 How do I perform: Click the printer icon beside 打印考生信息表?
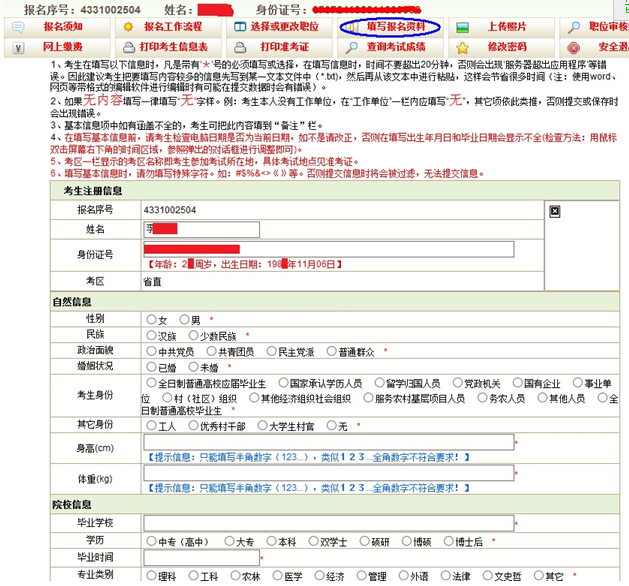click(x=129, y=48)
